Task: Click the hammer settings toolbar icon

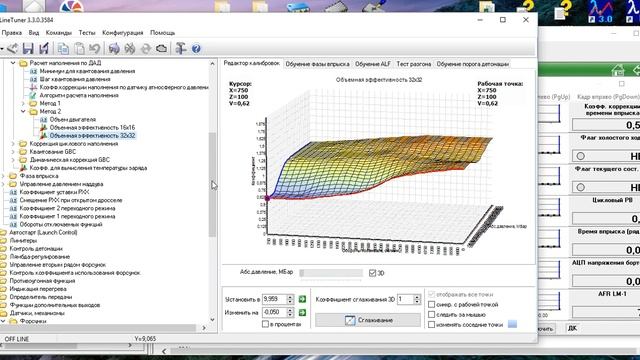Action: coord(180,49)
